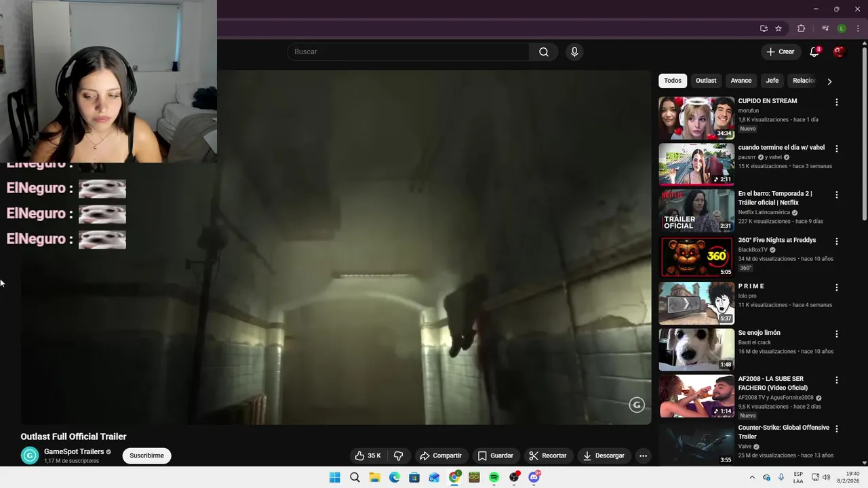Click the YouTube search magnifier button
The height and width of the screenshot is (488, 868).
544,52
